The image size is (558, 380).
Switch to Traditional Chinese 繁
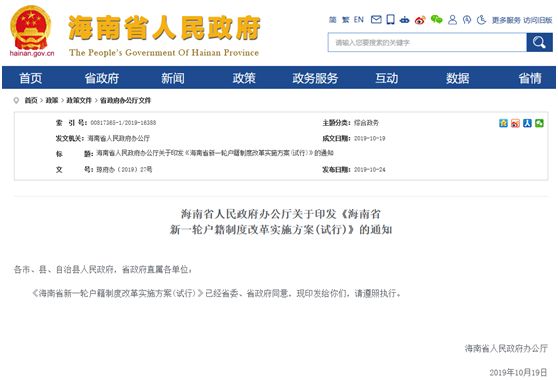346,20
